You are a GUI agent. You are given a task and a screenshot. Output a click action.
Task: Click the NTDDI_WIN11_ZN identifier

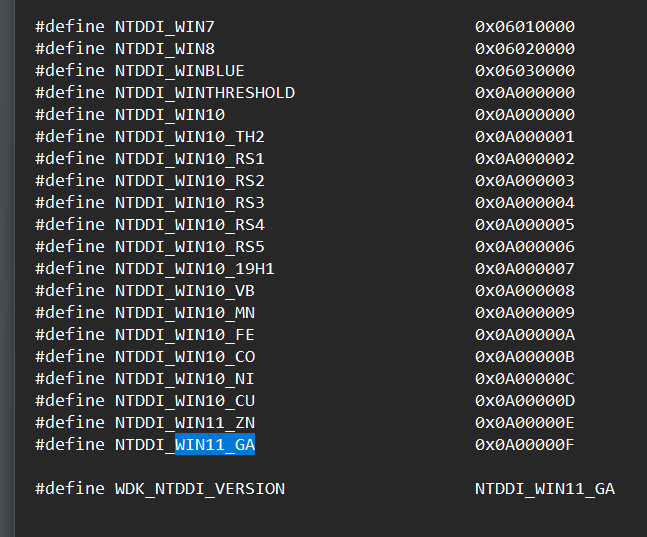click(185, 423)
